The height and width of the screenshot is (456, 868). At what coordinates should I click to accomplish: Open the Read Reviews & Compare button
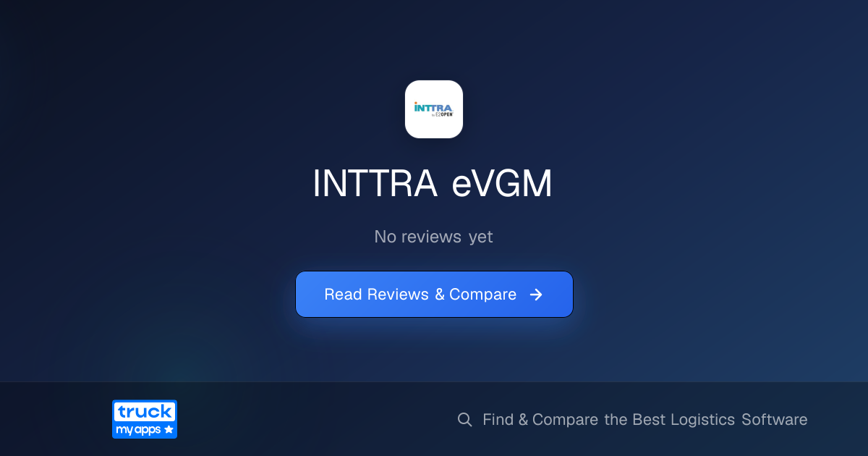tap(434, 295)
